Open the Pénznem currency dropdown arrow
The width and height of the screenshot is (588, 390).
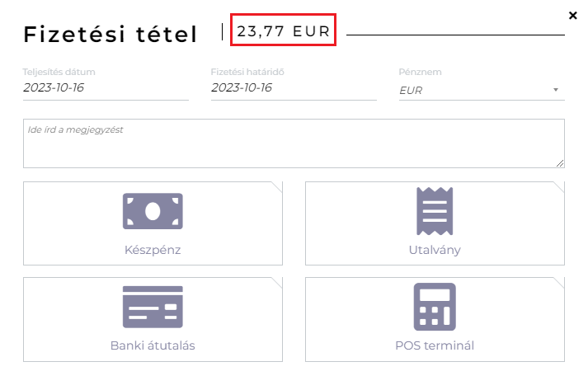[556, 90]
